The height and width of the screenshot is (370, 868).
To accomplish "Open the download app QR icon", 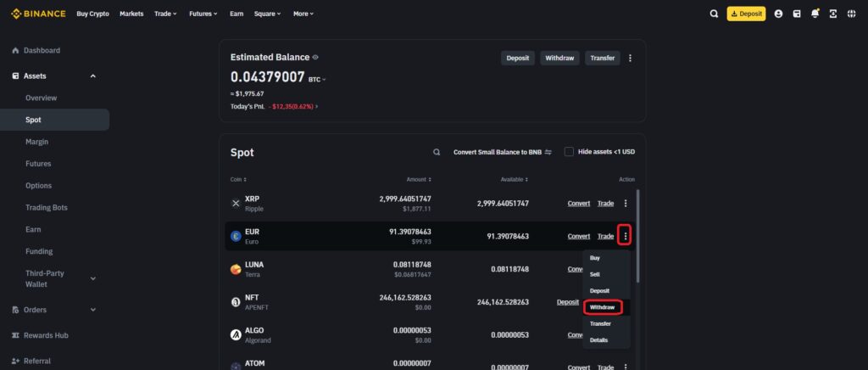I will click(833, 14).
